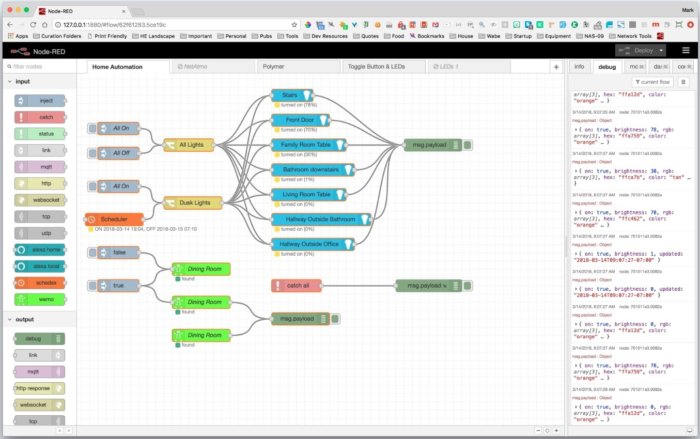Click the filter nodes search field

click(x=40, y=66)
